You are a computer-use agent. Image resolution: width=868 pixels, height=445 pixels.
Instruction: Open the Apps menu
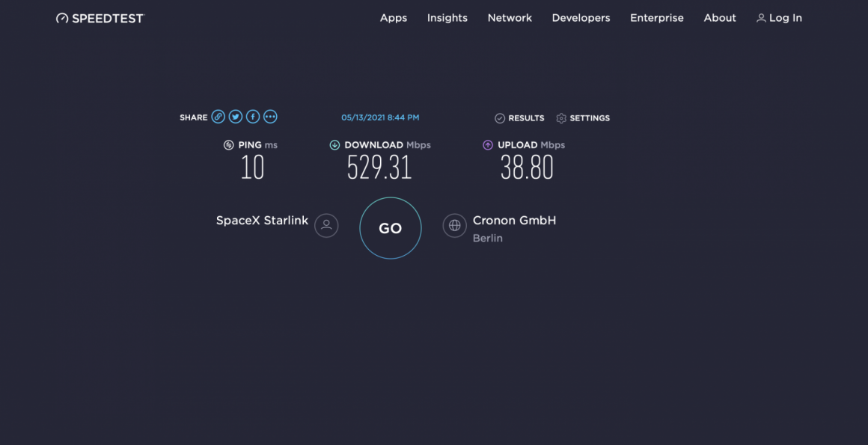(x=394, y=18)
